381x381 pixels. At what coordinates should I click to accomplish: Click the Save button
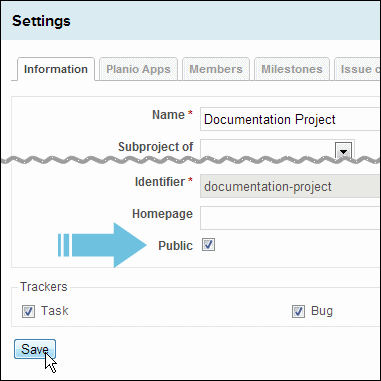(35, 349)
